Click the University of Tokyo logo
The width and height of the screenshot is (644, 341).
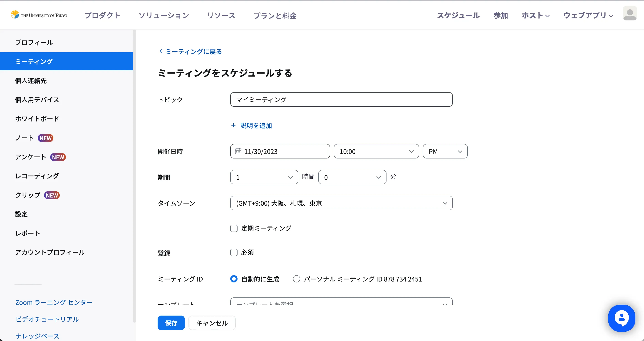tap(39, 15)
